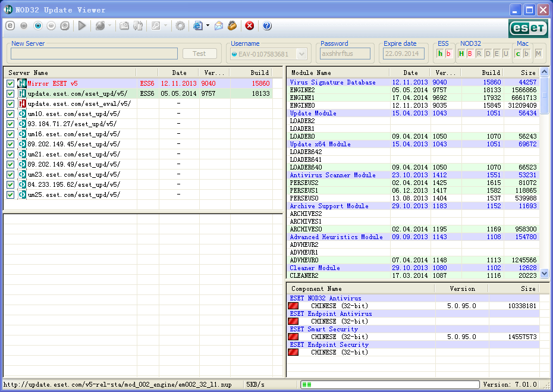This screenshot has width=553, height=392.
Task: Click the flag icon under ESET Smart Security
Action: pyautogui.click(x=293, y=337)
